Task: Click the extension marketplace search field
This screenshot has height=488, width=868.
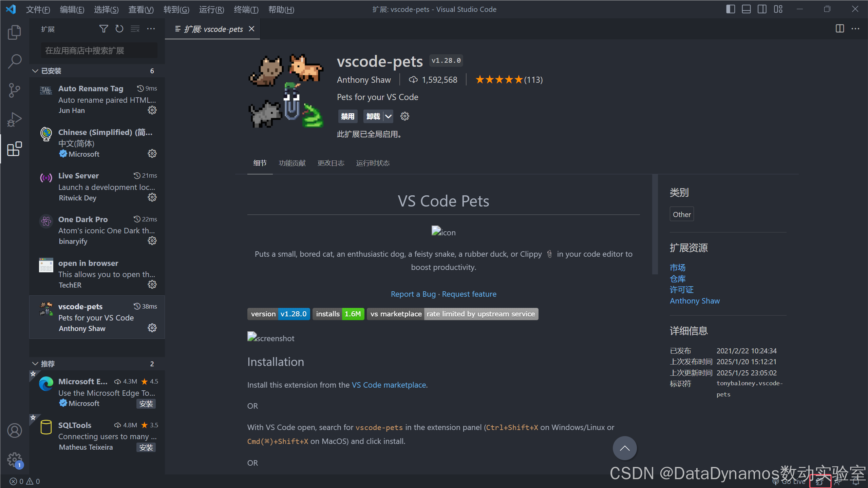Action: 98,50
